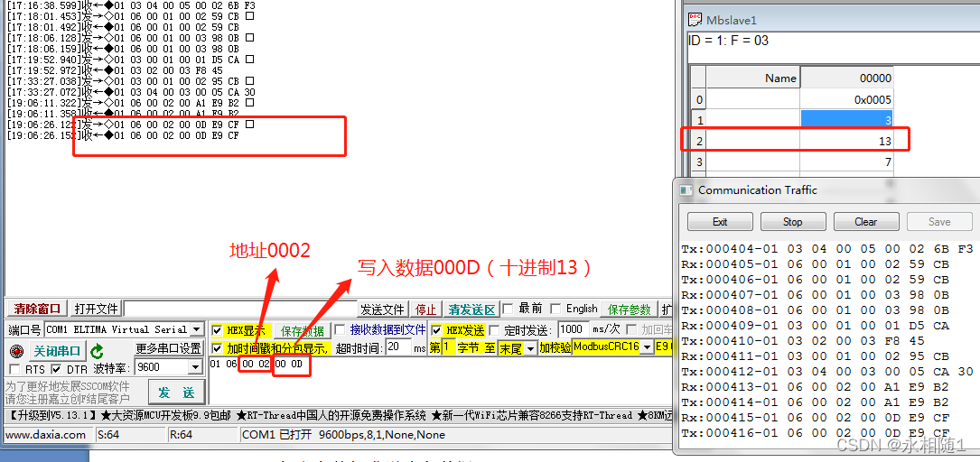
Task: Click the [19:06:26.152] received log line
Action: 123,134
